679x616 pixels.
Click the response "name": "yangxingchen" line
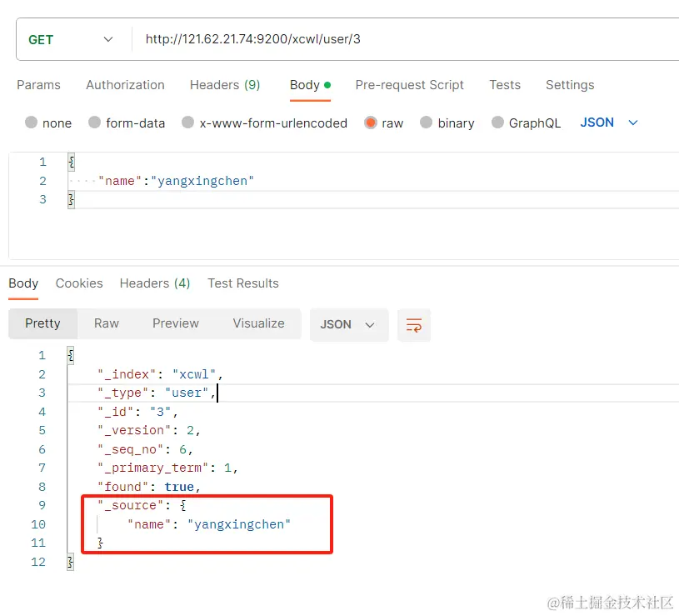click(x=209, y=524)
